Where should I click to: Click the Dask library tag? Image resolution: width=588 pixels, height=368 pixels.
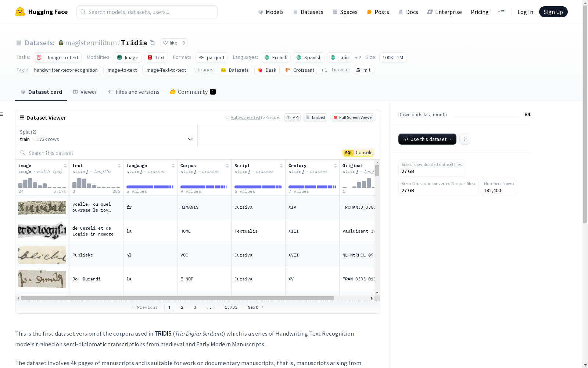(267, 70)
